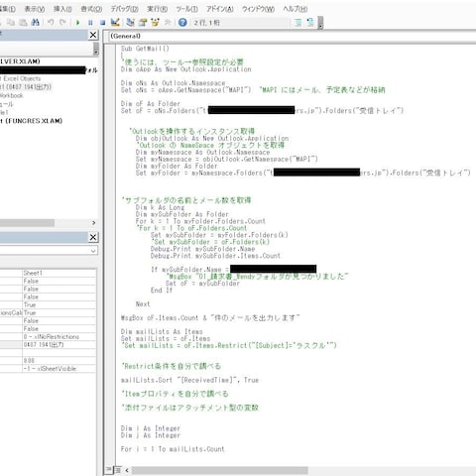The height and width of the screenshot is (476, 476).
Task: Stop execution with the Reset icon
Action: [102, 23]
